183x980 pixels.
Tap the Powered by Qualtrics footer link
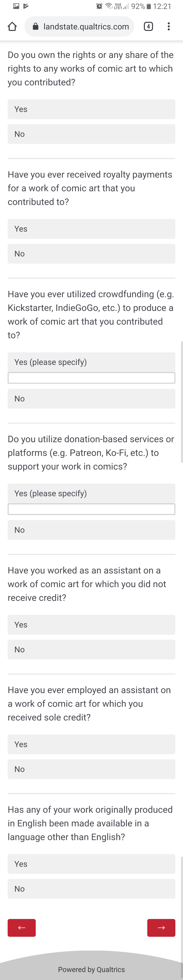(91, 969)
